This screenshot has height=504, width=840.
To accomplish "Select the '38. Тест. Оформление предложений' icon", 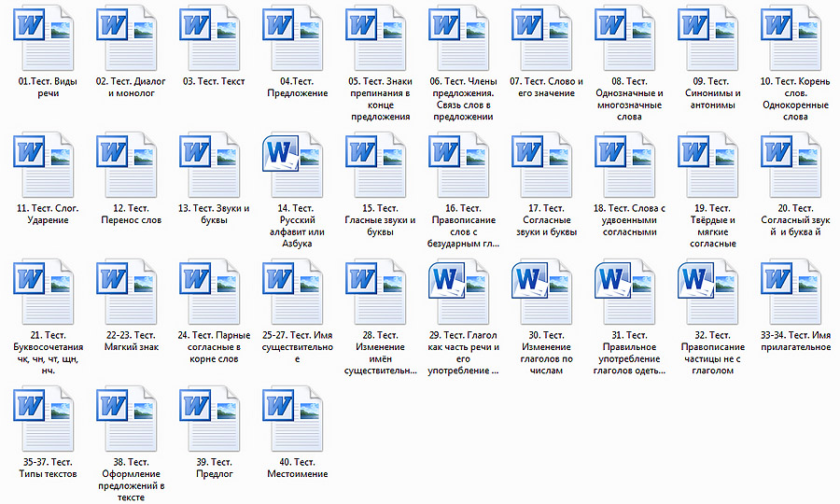I will (x=127, y=419).
